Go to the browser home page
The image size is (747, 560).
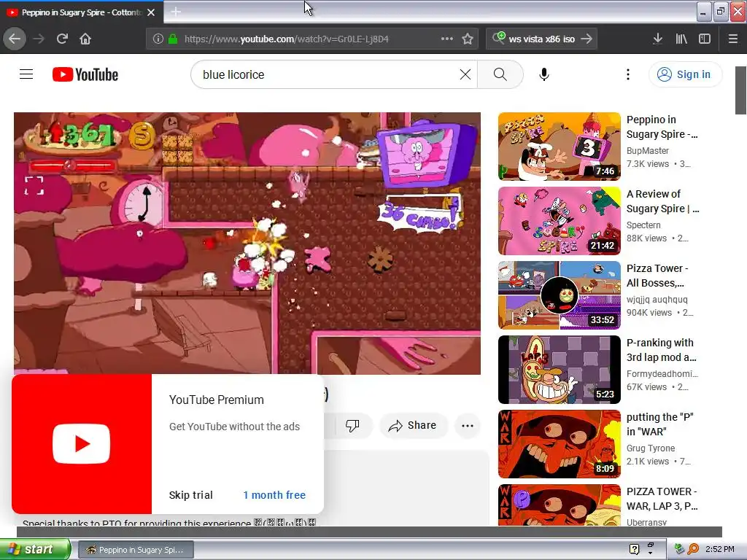point(85,39)
